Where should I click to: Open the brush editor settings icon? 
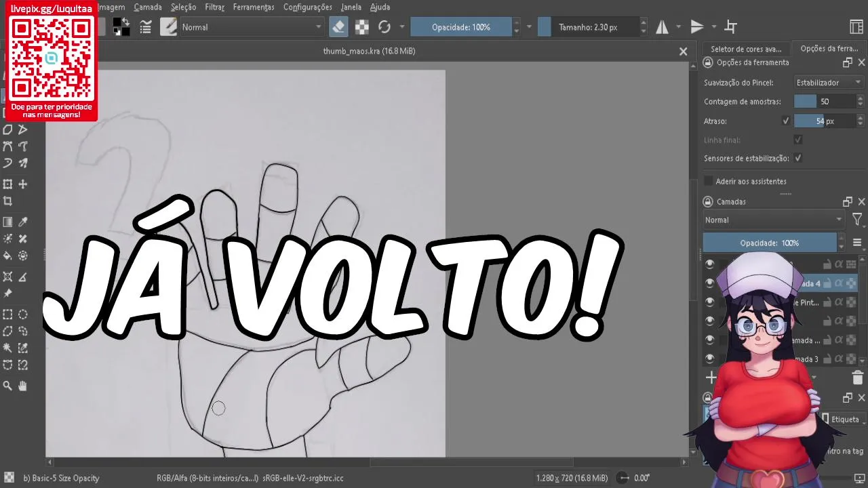point(145,27)
